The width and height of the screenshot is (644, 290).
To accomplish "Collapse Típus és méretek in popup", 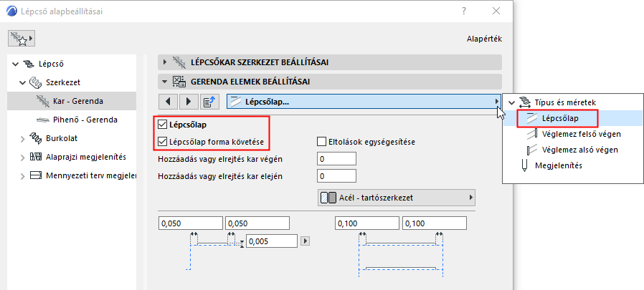I will coord(511,102).
